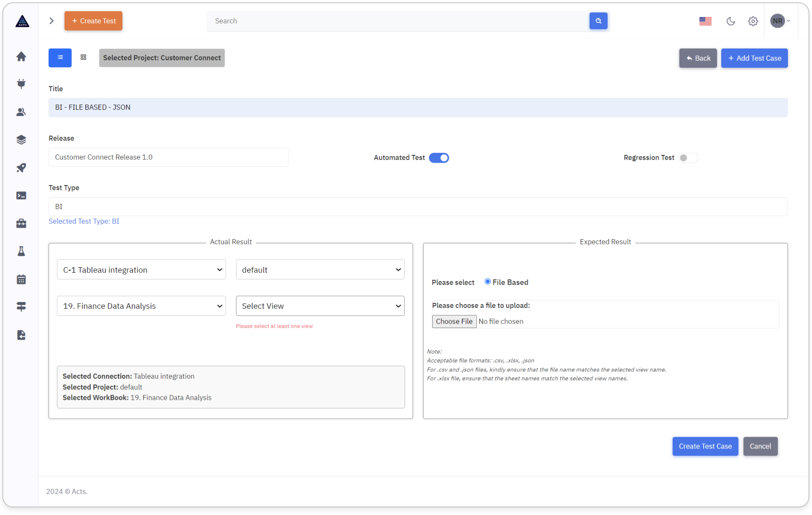Screen dimensions: 812x515
Task: Click the Release field
Action: click(168, 157)
